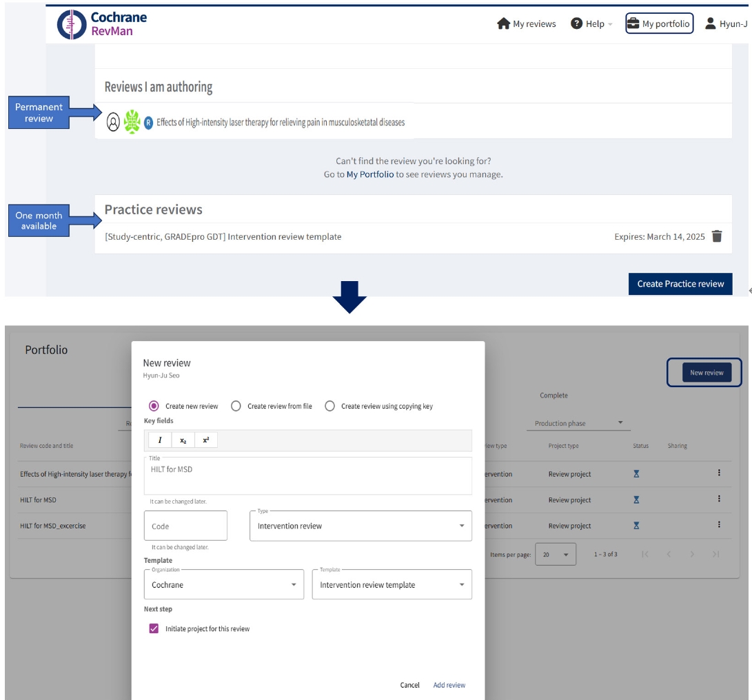Viewport: 752px width, 700px height.
Task: Click the Create Practice review button
Action: (680, 284)
